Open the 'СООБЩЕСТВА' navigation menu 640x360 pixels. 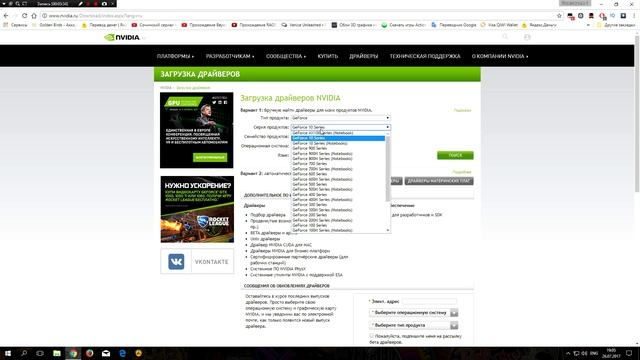(x=286, y=56)
